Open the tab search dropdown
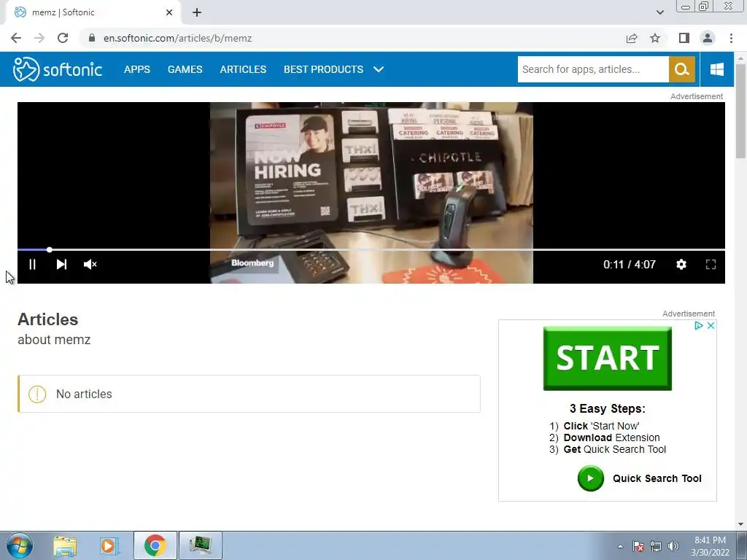 (659, 12)
